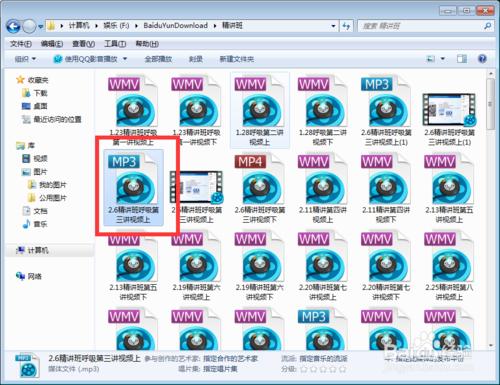500x385 pixels.
Task: Select WMV file 1.23精讲班呼吸篇一讲视频上
Action: click(133, 111)
